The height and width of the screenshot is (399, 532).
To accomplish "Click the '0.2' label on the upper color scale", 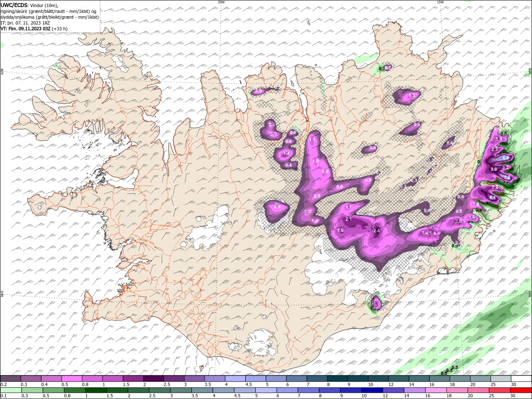I will click(x=3, y=385).
